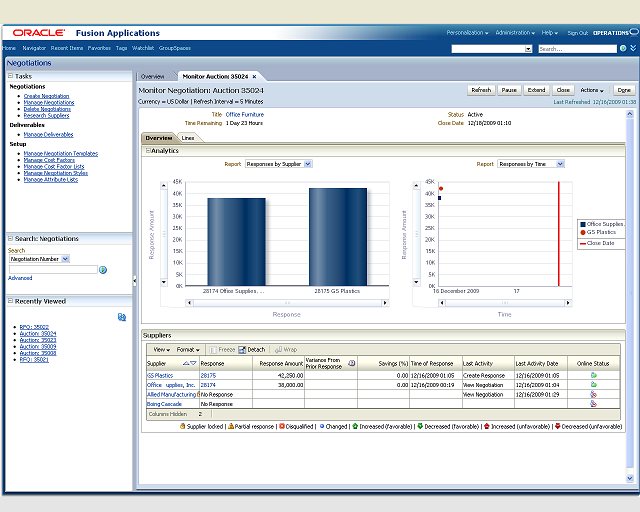Click online status icon for Allied Manufacturing

click(593, 394)
